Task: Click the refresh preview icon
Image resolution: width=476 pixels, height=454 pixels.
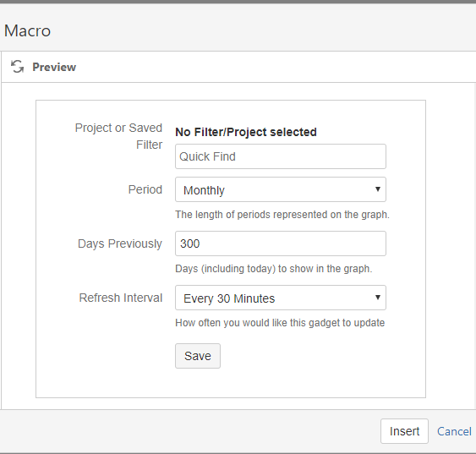Action: (17, 67)
